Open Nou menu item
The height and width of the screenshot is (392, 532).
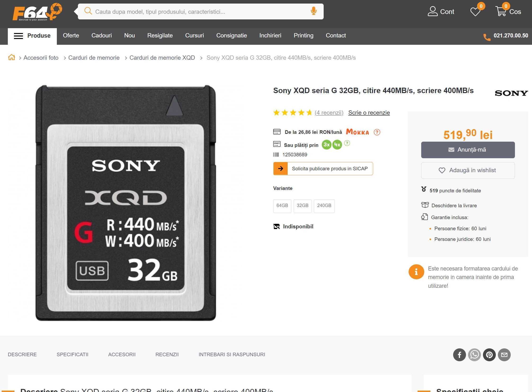click(x=130, y=36)
